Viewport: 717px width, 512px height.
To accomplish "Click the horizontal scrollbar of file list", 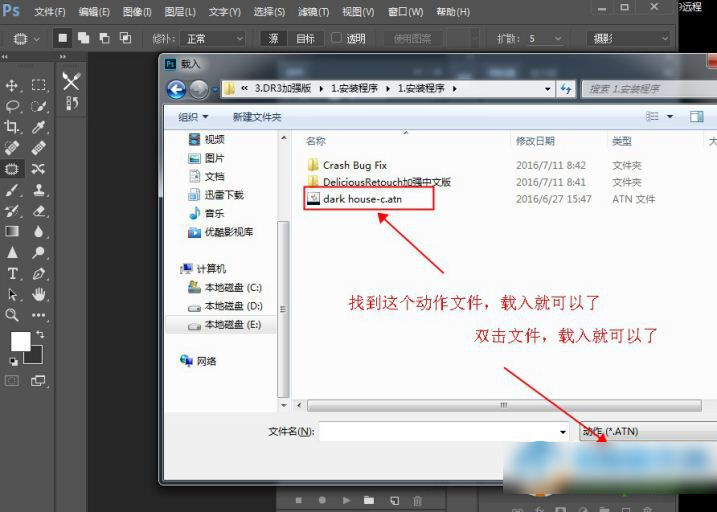I will (x=504, y=405).
